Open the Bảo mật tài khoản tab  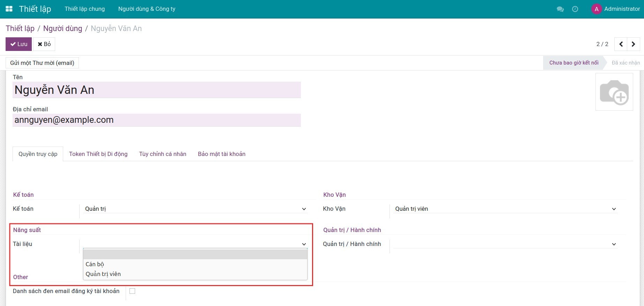(221, 154)
